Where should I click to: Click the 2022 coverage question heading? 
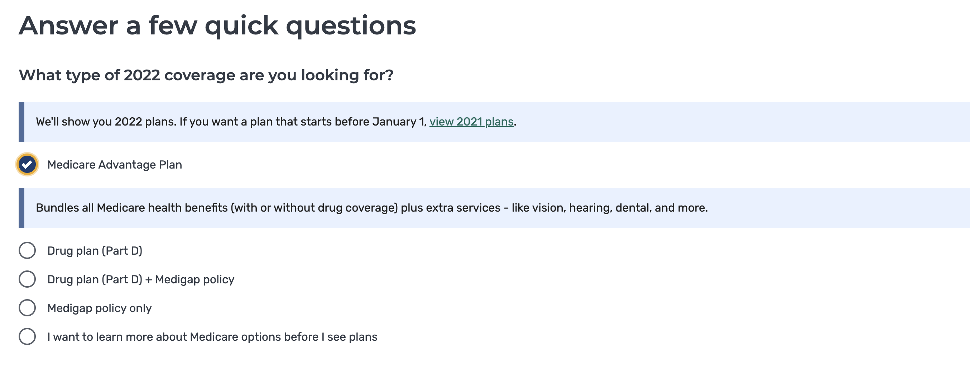coord(206,75)
